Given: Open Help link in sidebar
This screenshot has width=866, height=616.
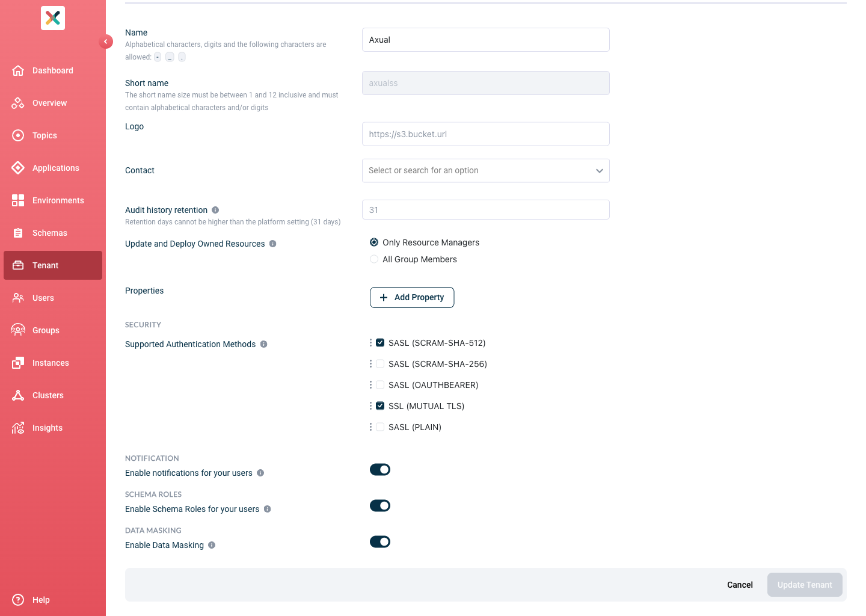Looking at the screenshot, I should click(53, 600).
